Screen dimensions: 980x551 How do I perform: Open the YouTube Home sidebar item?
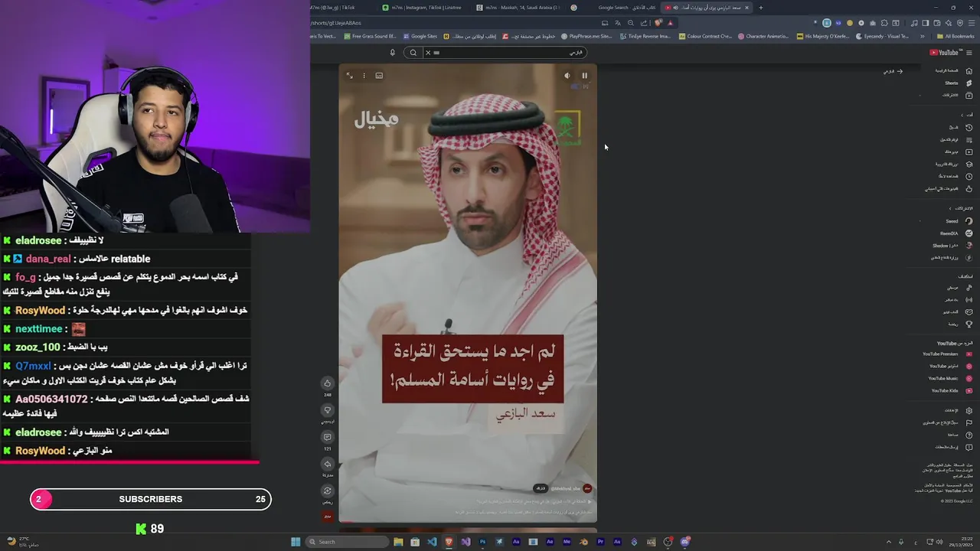[952, 70]
